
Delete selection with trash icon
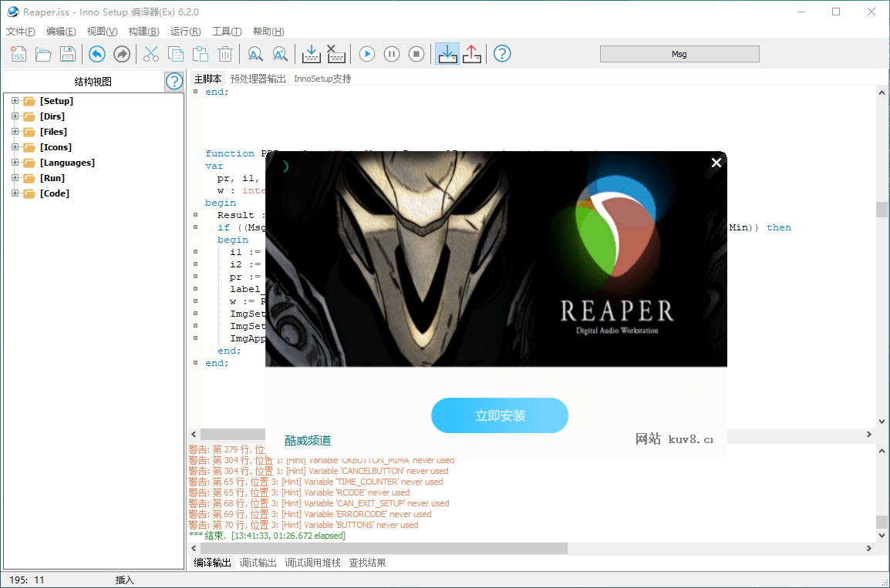(225, 54)
